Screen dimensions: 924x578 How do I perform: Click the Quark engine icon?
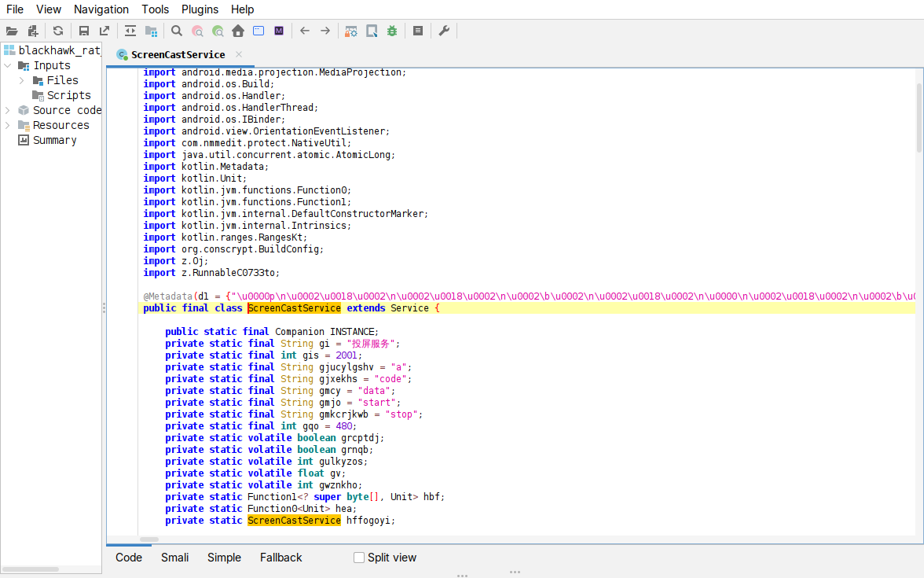tap(372, 31)
